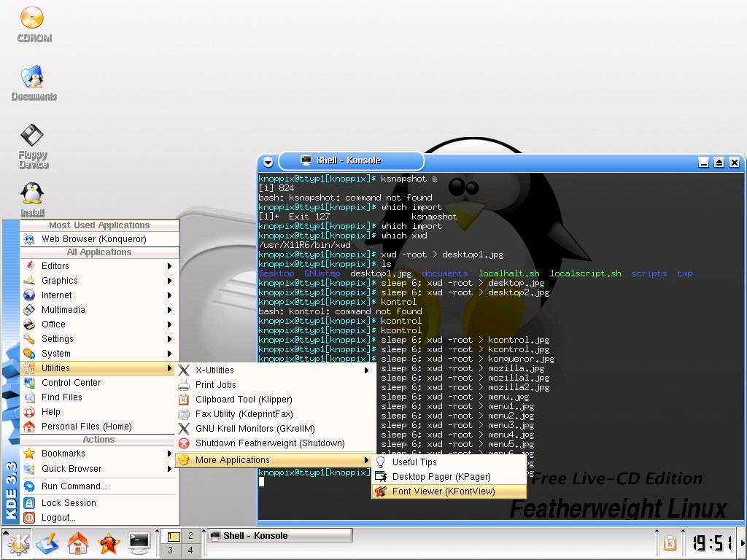Expand the Editors submenu arrow
The width and height of the screenshot is (747, 560).
click(x=169, y=265)
